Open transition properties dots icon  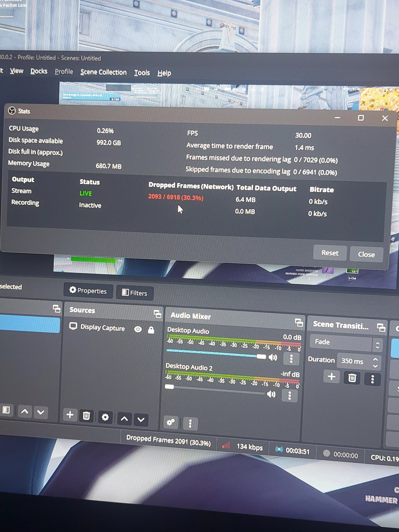[372, 380]
